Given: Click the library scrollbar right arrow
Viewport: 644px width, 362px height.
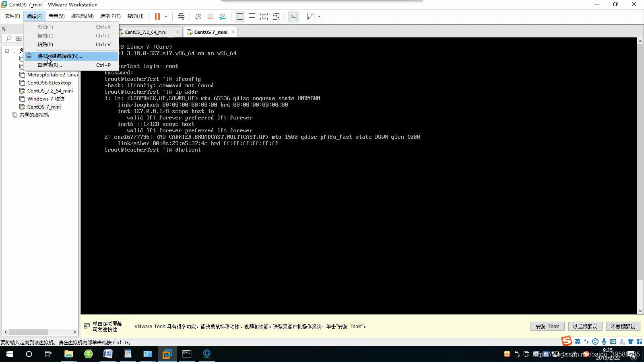Looking at the screenshot, I should [x=75, y=332].
